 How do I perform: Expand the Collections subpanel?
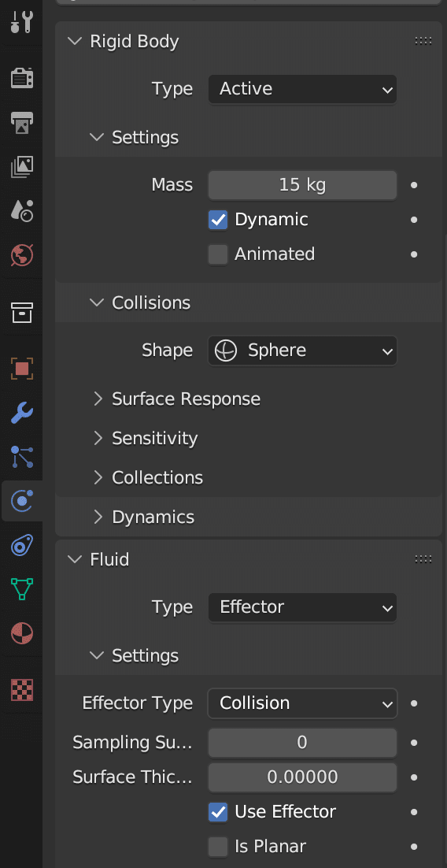pyautogui.click(x=98, y=478)
